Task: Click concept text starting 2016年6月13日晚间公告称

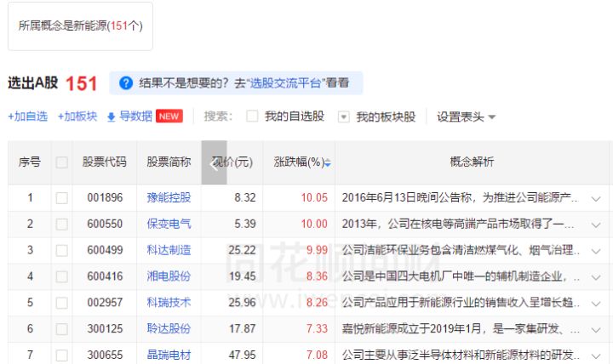Action: point(461,197)
